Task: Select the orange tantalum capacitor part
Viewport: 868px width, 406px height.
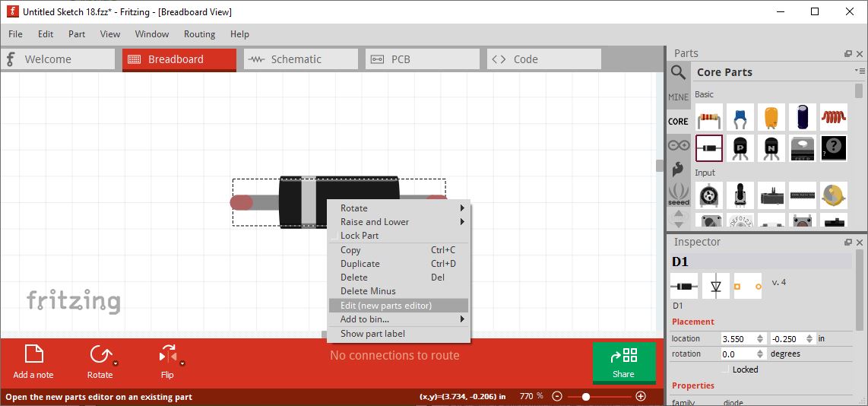Action: click(x=771, y=117)
